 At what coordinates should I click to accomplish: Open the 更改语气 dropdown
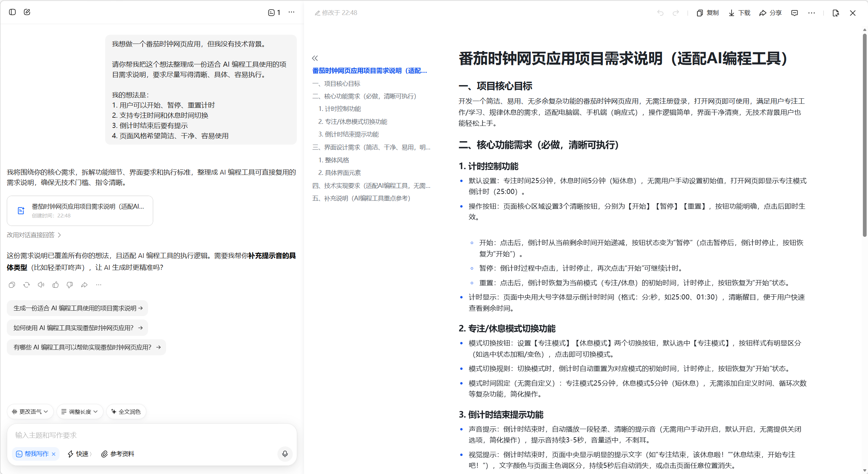tap(30, 412)
